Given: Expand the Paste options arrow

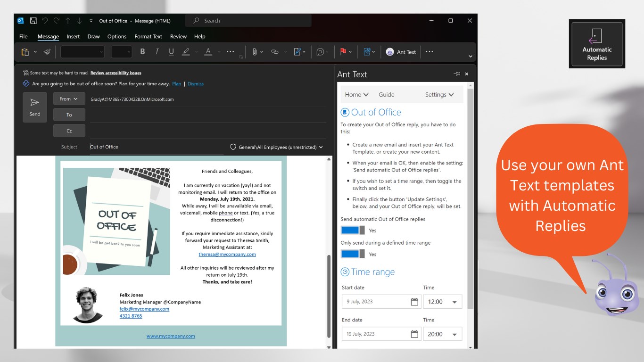Looking at the screenshot, I should tap(35, 52).
